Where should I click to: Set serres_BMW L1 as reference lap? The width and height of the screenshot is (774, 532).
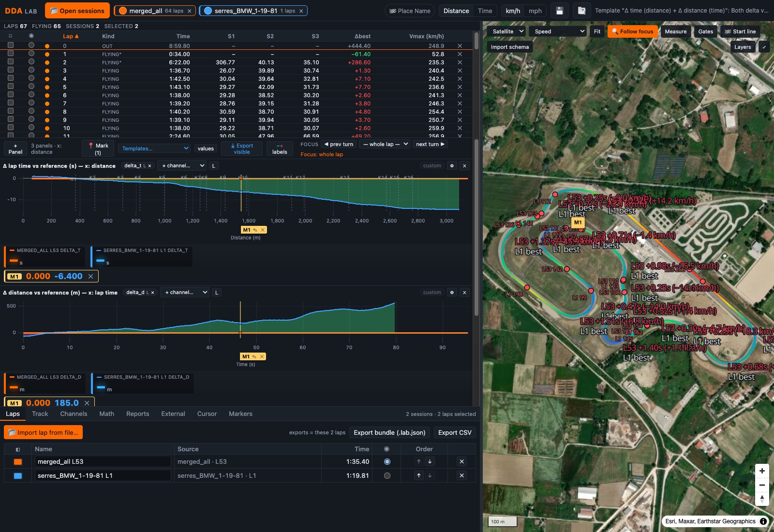click(x=387, y=475)
